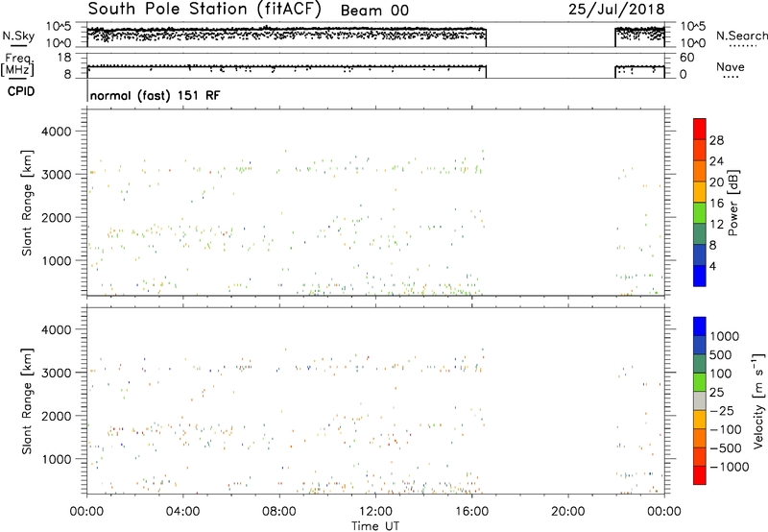Viewport: 768px width, 532px height.
Task: Click the blue bottom of power colorbar
Action: point(700,276)
